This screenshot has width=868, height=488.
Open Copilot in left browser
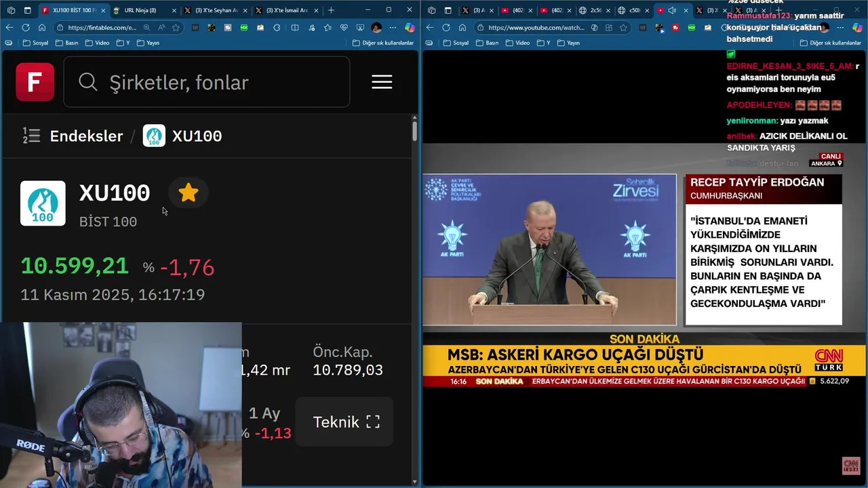410,28
